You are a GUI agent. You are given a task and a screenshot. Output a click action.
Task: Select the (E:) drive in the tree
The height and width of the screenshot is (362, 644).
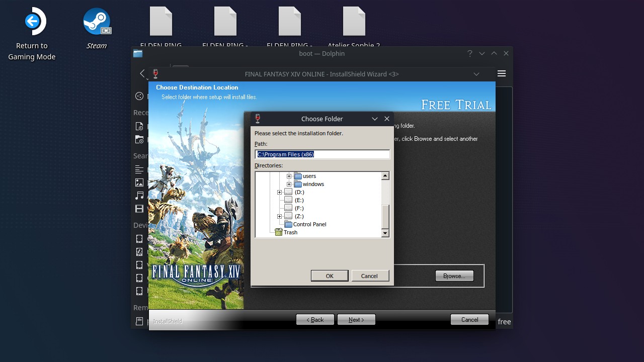(x=299, y=200)
